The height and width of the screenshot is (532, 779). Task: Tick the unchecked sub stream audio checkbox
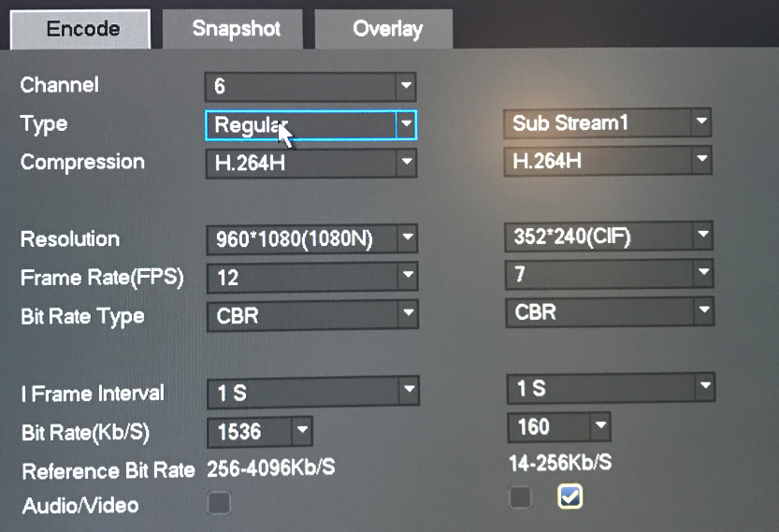(x=520, y=497)
